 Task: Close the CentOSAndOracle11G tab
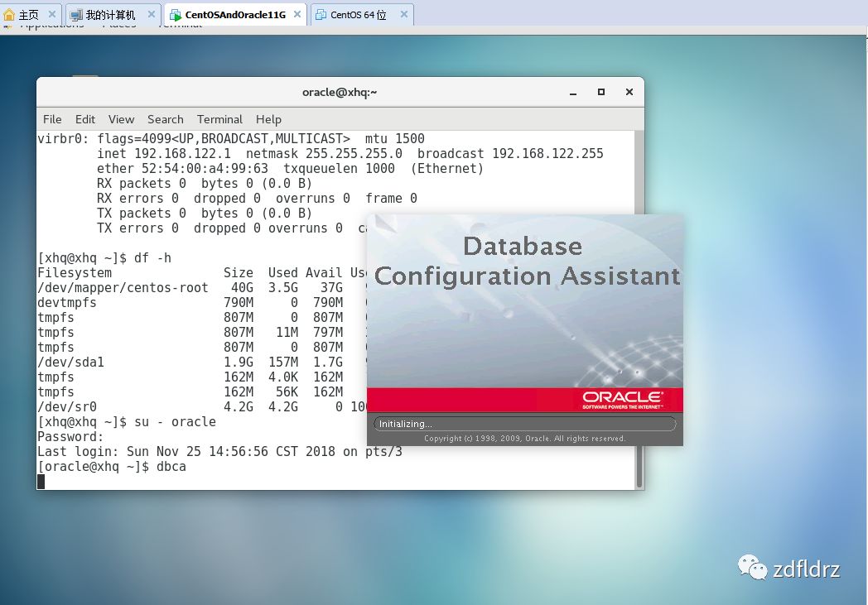point(297,15)
